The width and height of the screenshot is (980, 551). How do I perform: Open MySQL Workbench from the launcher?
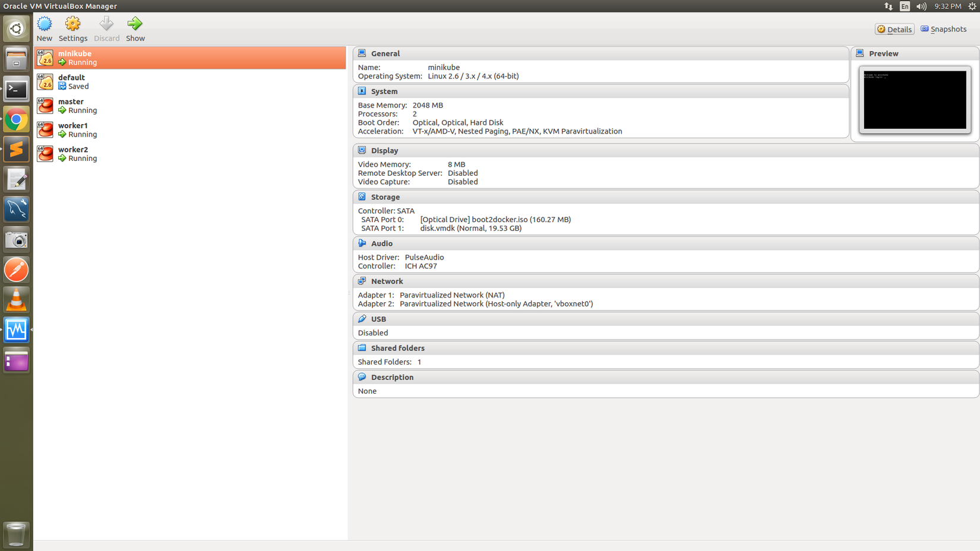coord(16,210)
